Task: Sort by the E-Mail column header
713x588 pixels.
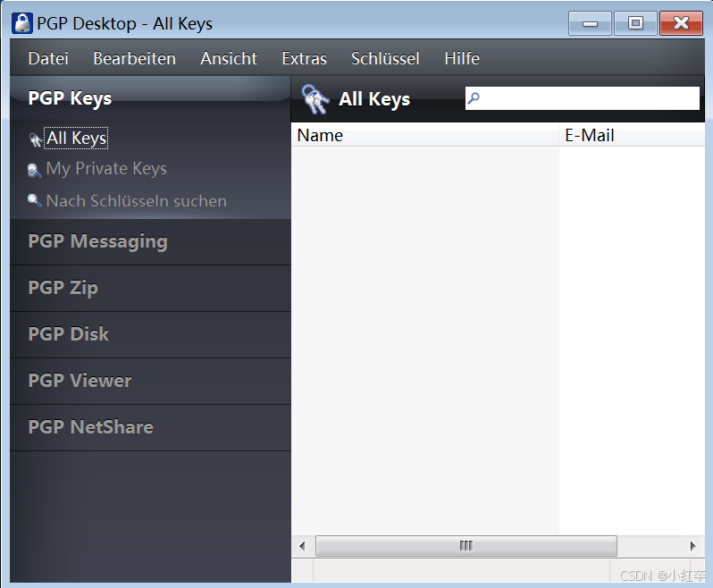Action: click(632, 136)
